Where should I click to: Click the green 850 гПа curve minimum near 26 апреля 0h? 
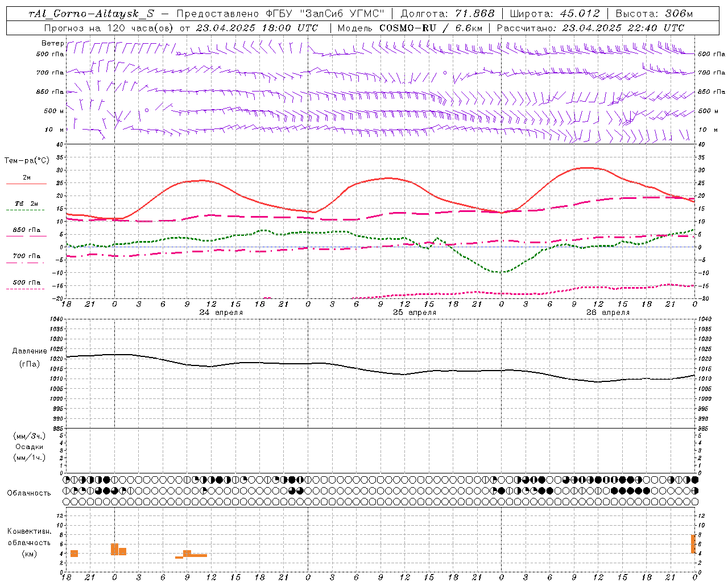(500, 272)
